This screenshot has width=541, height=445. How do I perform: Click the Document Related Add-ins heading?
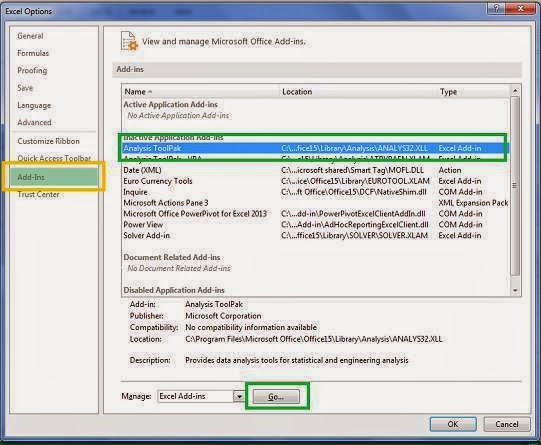tap(172, 257)
